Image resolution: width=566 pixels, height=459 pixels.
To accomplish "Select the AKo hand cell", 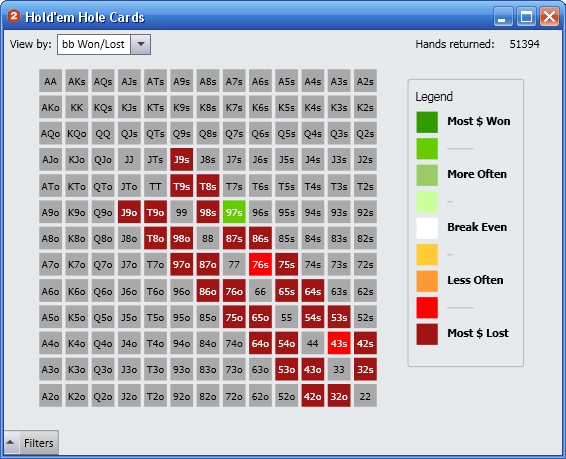I will pos(51,107).
